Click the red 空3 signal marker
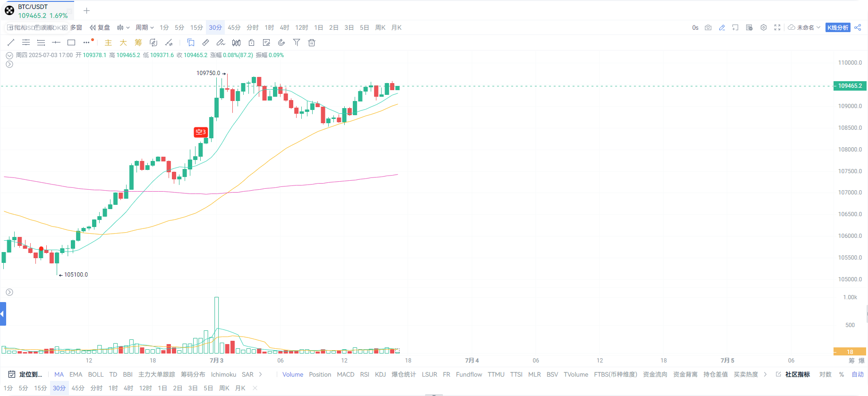Screen dimensions: 868x396 [201, 132]
